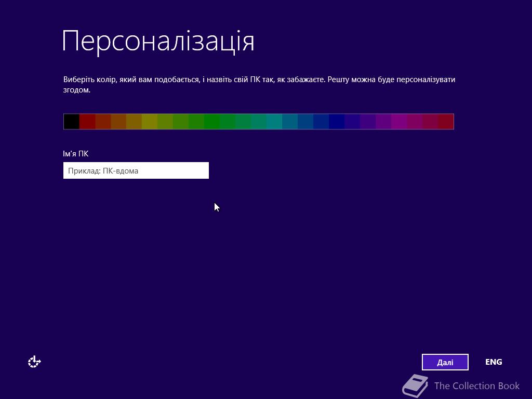Switch input language via ENG indicator
Image resolution: width=532 pixels, height=399 pixels.
pyautogui.click(x=494, y=362)
